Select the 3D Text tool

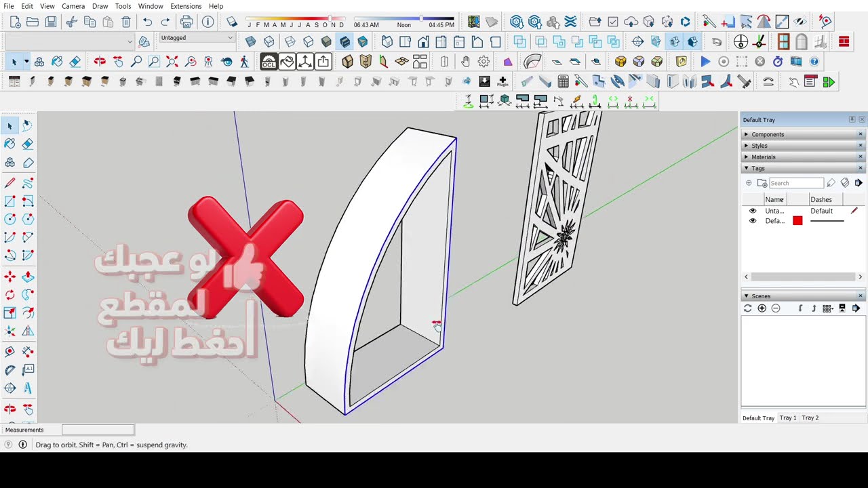tap(28, 388)
